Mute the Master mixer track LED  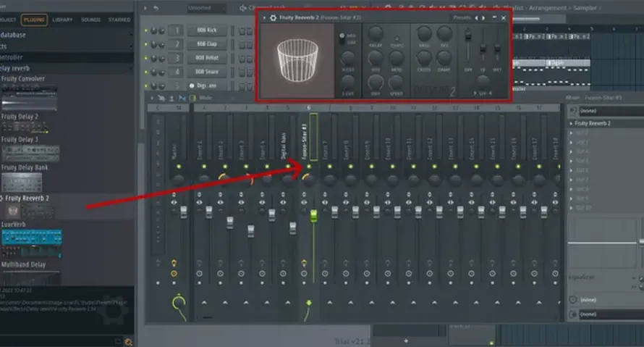tap(179, 167)
